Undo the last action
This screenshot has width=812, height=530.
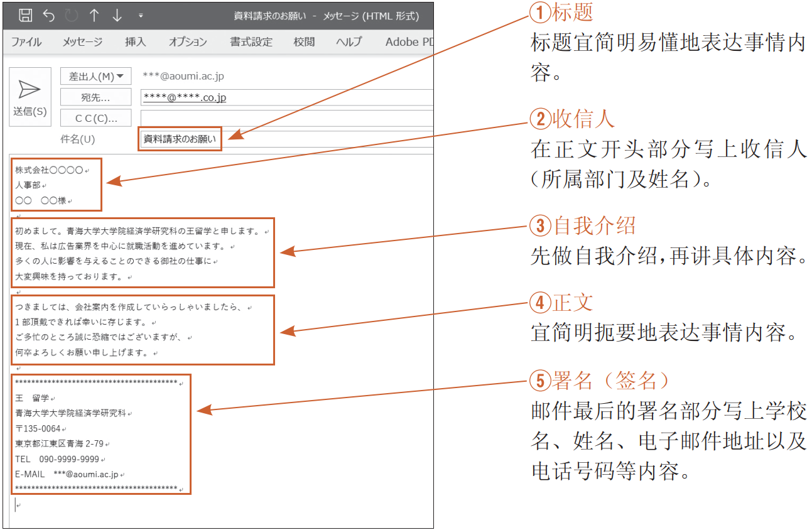coord(48,14)
